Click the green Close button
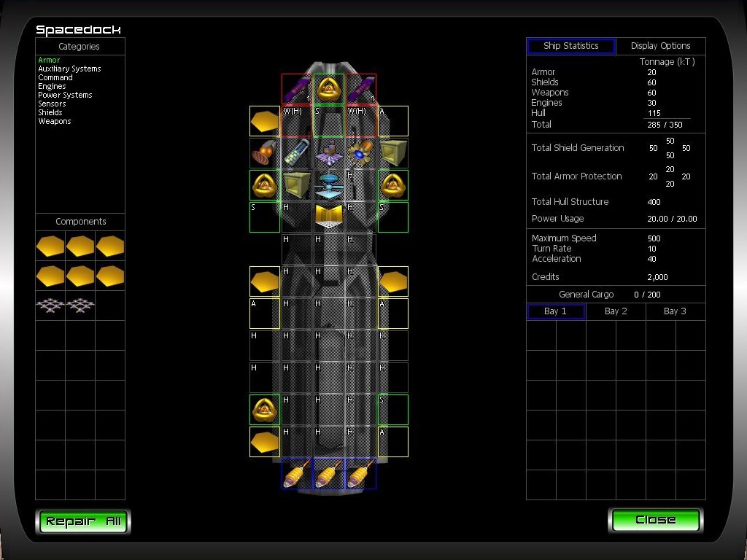Screen dimensions: 747x560 click(655, 520)
